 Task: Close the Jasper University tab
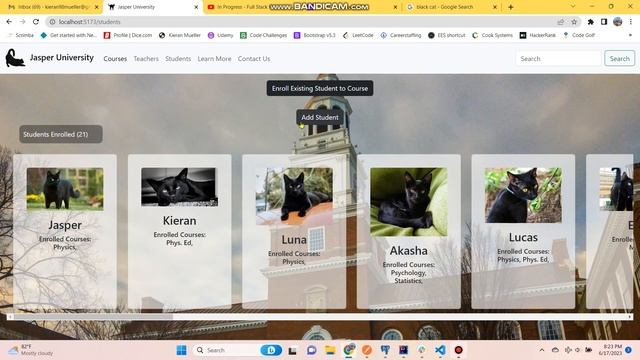196,7
